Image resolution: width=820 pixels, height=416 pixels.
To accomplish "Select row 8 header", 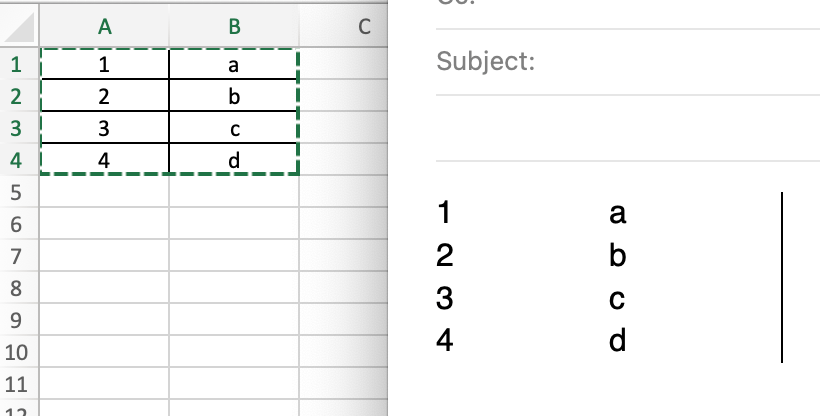I will pyautogui.click(x=16, y=288).
